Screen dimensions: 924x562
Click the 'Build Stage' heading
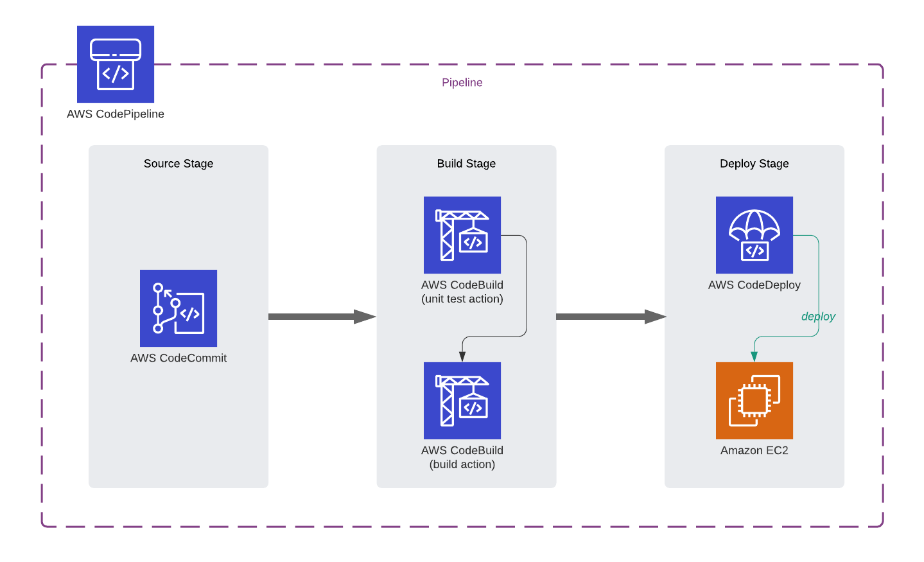pyautogui.click(x=466, y=164)
